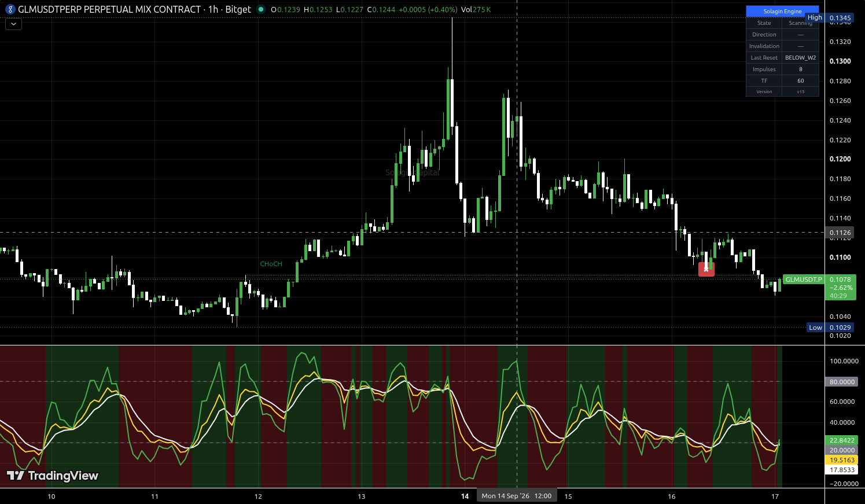This screenshot has width=865, height=504.
Task: Click the CHoCH label on the chart
Action: (x=271, y=264)
